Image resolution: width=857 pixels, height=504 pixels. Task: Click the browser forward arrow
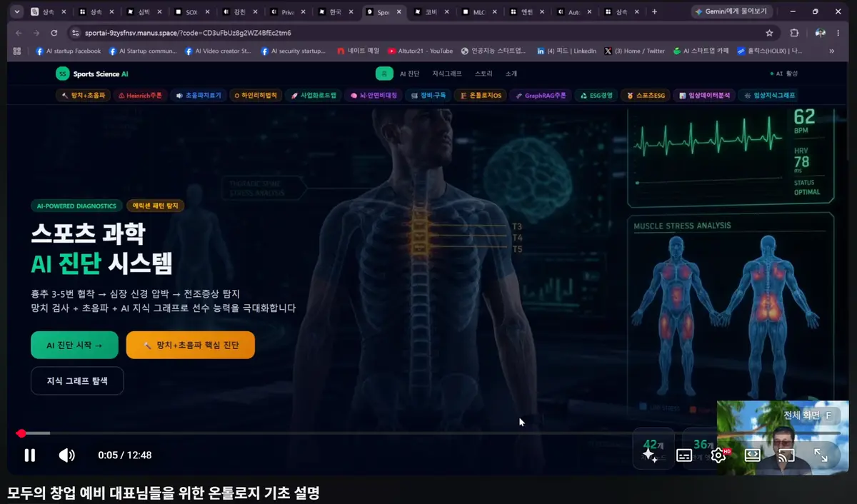[36, 33]
